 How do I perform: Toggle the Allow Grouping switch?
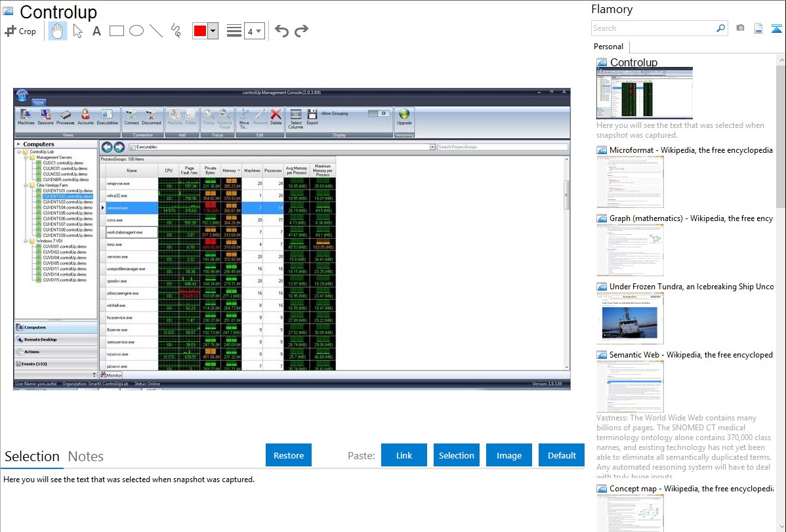pyautogui.click(x=379, y=113)
